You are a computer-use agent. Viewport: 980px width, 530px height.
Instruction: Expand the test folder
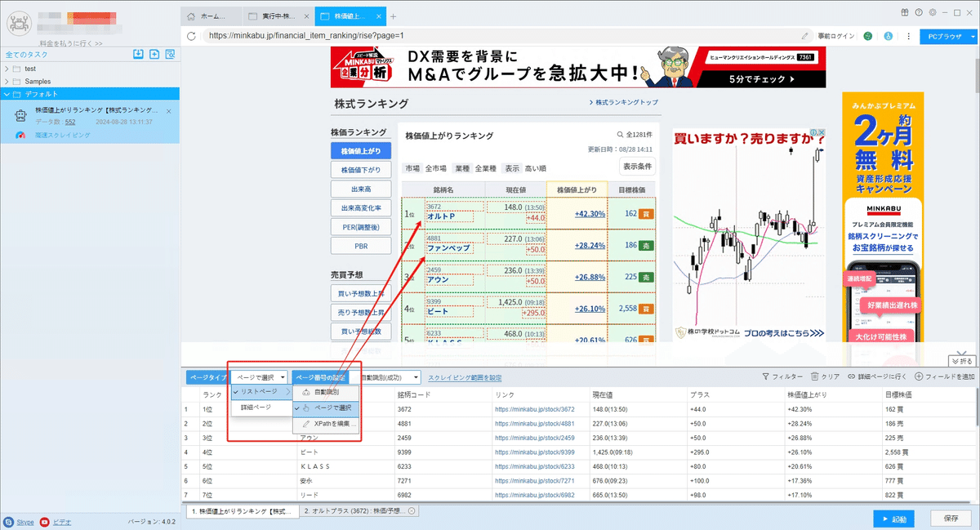7,69
